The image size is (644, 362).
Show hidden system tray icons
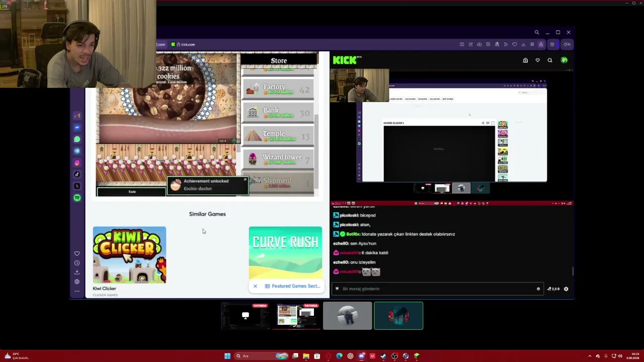[x=590, y=356]
